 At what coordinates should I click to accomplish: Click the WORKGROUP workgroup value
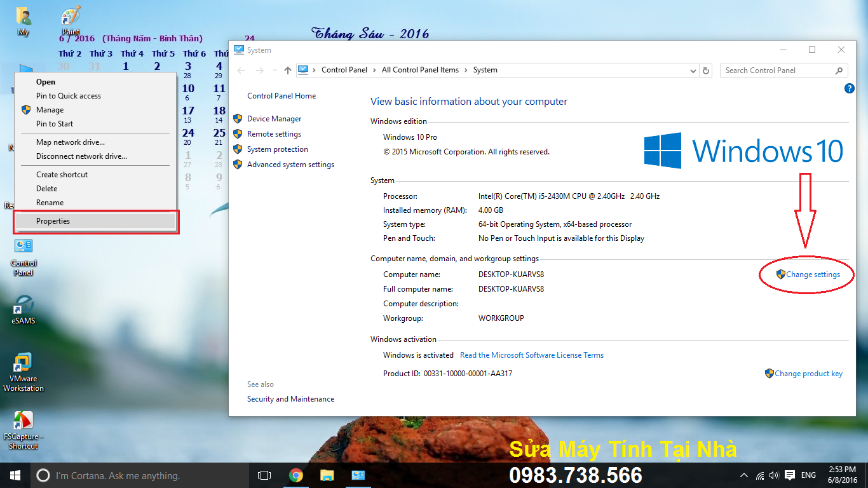501,318
